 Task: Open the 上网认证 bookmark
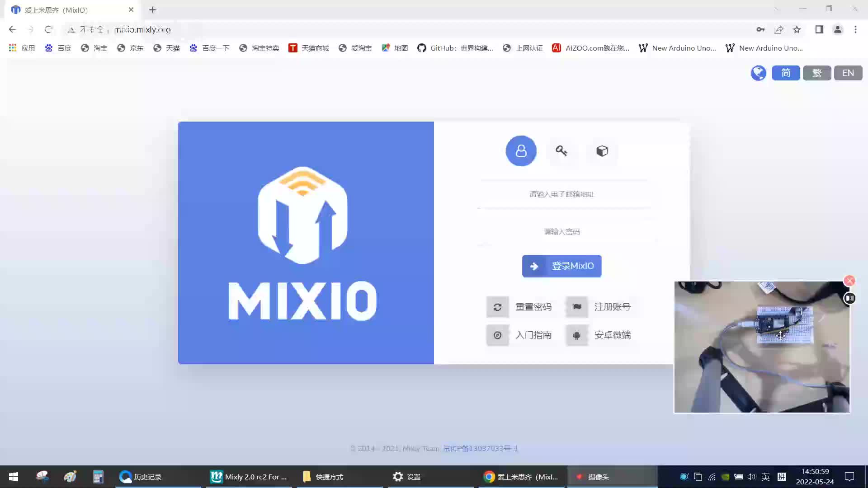pyautogui.click(x=523, y=48)
